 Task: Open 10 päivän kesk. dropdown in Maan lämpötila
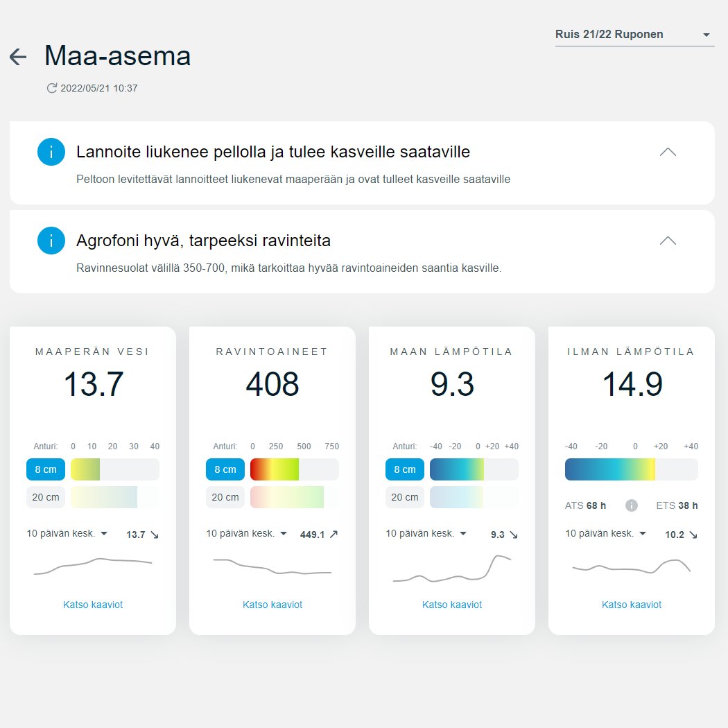tap(426, 533)
